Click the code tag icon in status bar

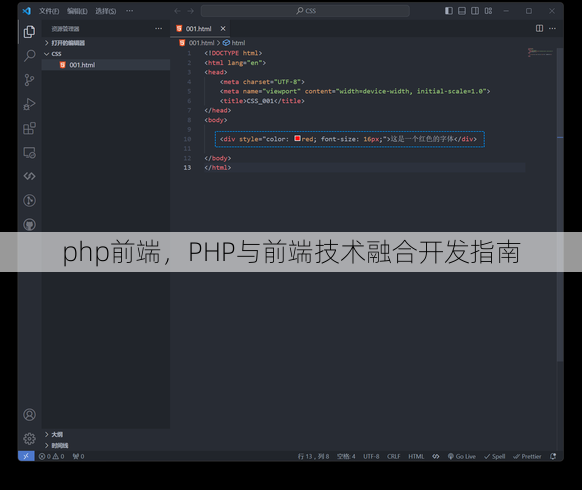click(435, 456)
